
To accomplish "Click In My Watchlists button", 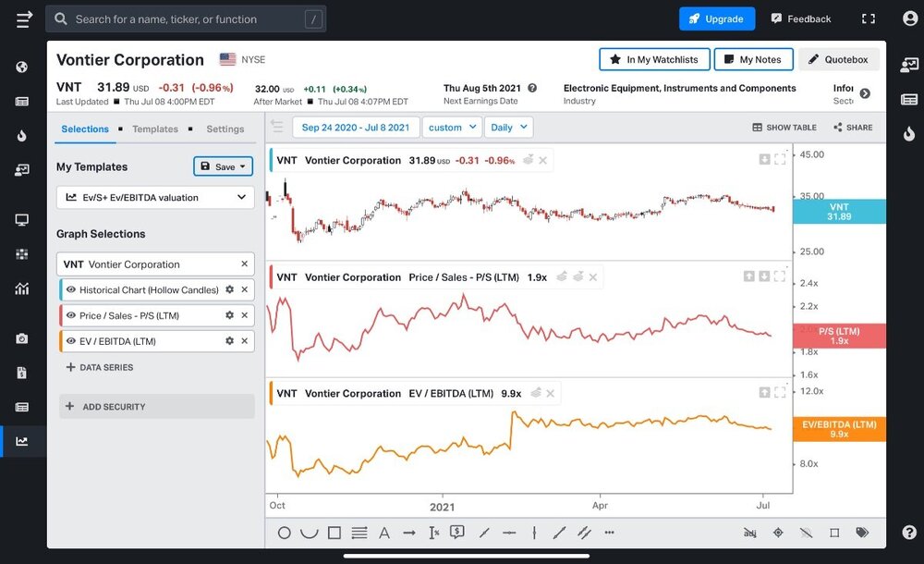I will [x=655, y=59].
